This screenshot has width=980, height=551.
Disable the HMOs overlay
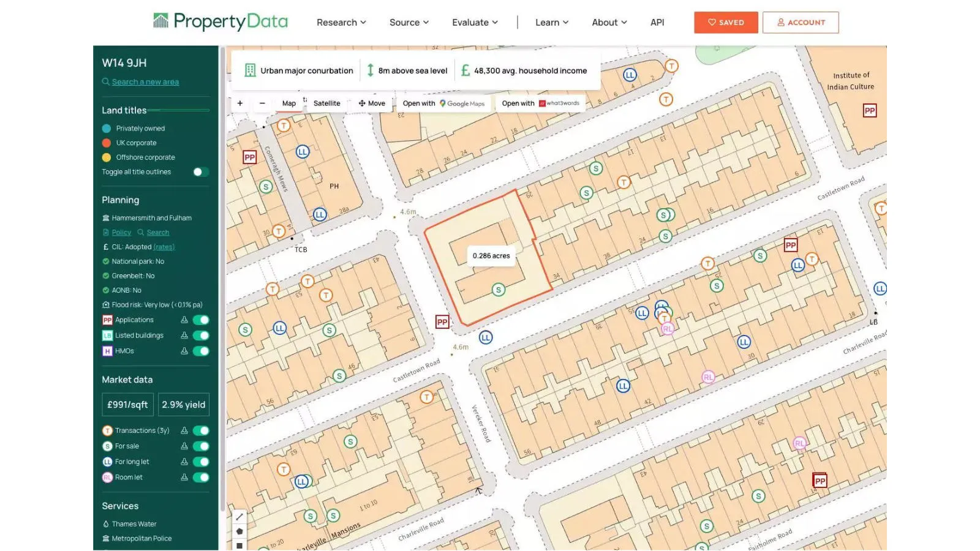tap(201, 351)
